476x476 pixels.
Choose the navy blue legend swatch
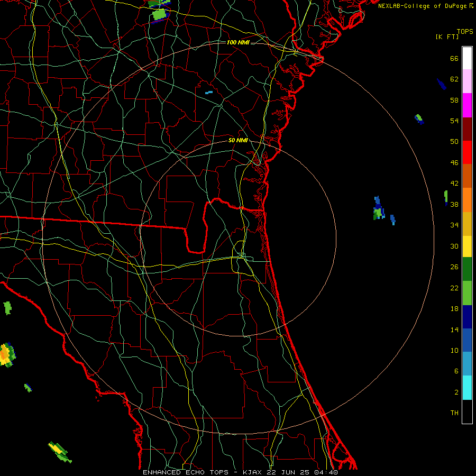click(x=467, y=317)
